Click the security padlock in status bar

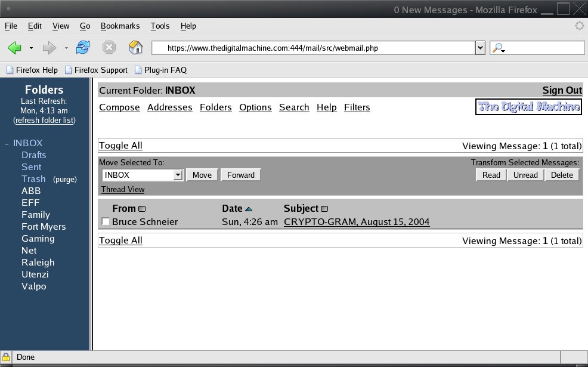(6, 357)
